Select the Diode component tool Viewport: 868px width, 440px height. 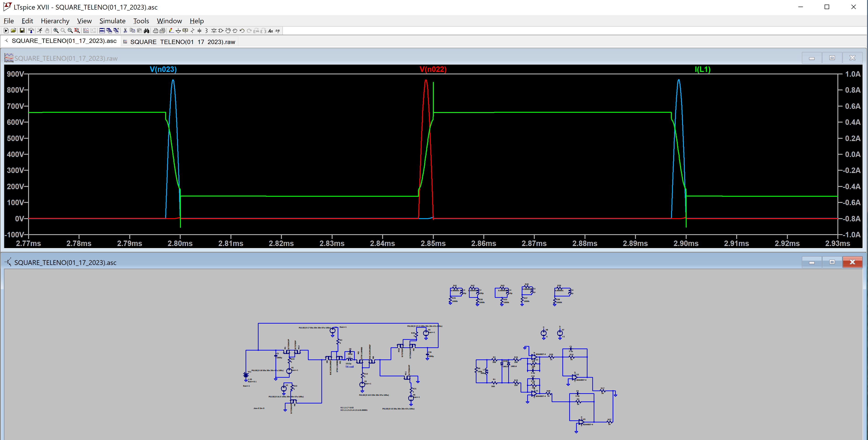click(x=214, y=31)
